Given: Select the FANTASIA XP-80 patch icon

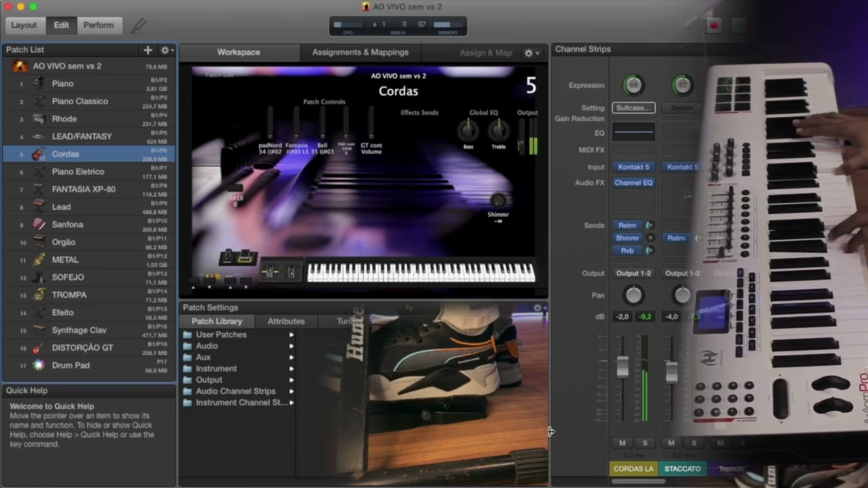Looking at the screenshot, I should 39,189.
